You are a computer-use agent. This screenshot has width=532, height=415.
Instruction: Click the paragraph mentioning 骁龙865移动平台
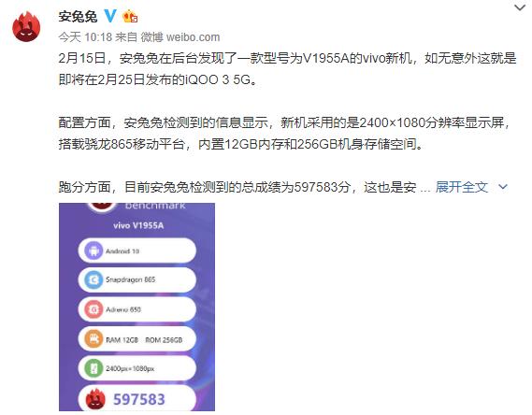284,134
